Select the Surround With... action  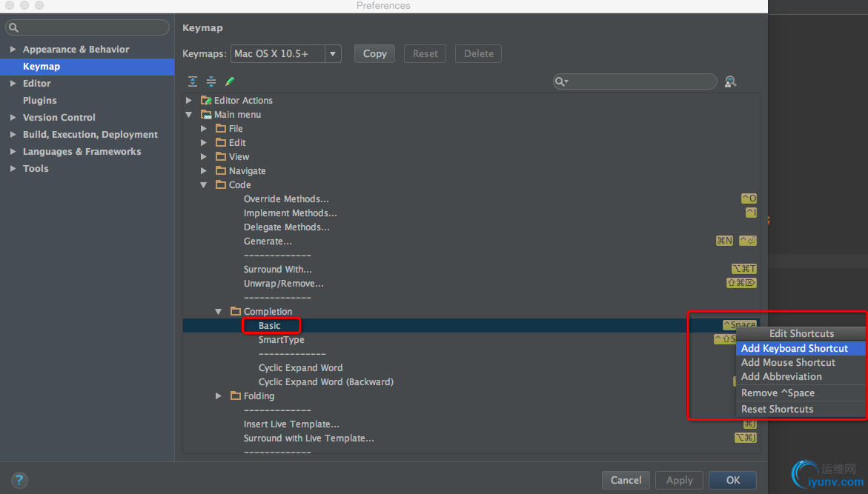(278, 270)
